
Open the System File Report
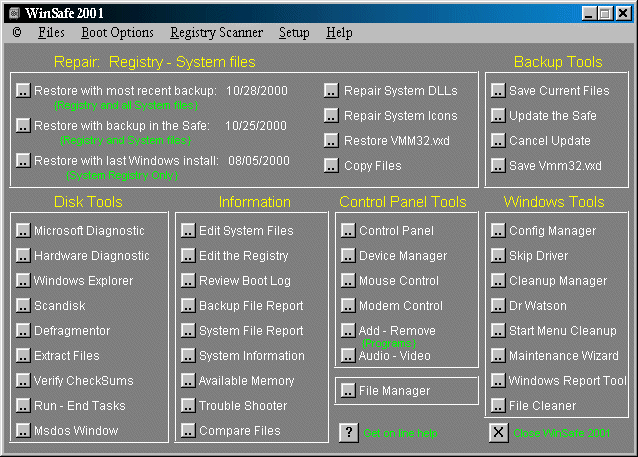tap(188, 330)
